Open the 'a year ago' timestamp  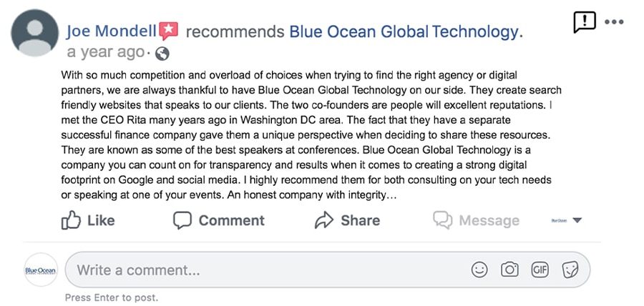tap(106, 52)
